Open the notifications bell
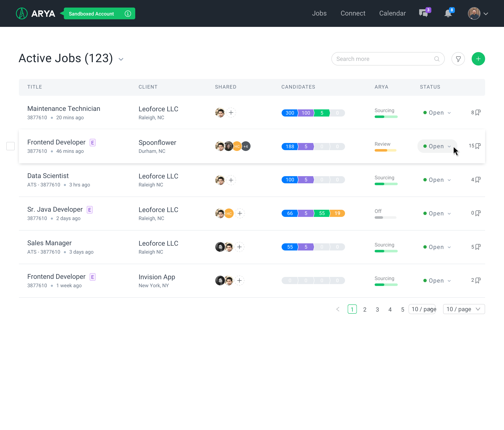 click(x=448, y=13)
